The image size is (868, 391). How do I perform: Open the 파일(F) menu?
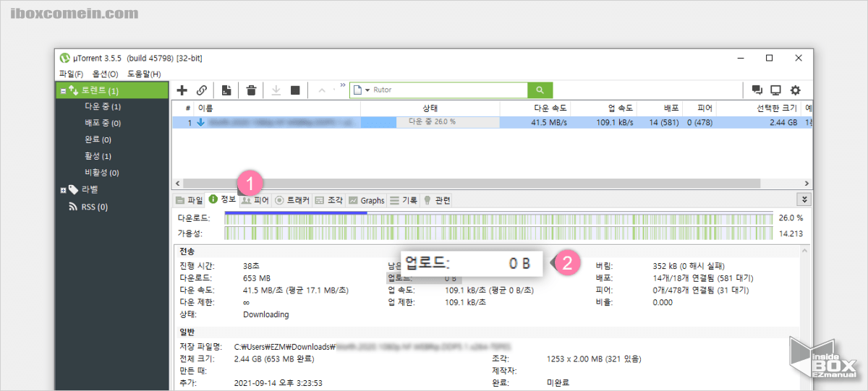[x=71, y=74]
